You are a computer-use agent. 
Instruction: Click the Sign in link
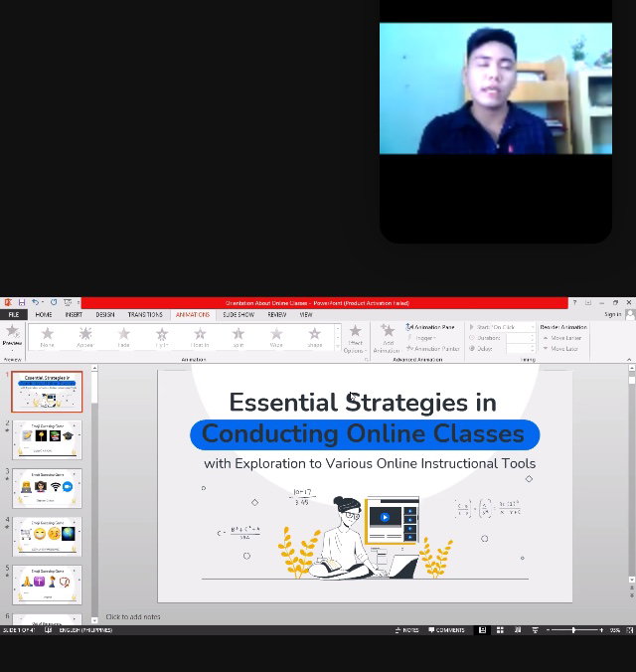click(613, 314)
